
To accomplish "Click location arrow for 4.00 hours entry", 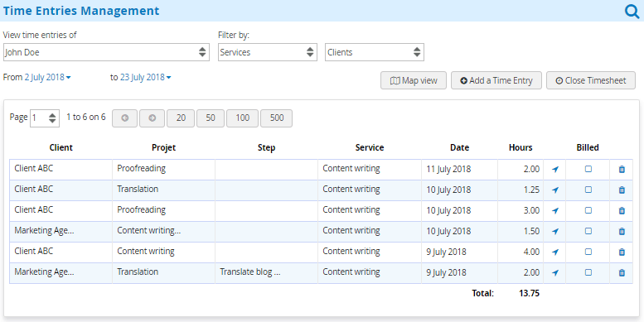I will [555, 252].
